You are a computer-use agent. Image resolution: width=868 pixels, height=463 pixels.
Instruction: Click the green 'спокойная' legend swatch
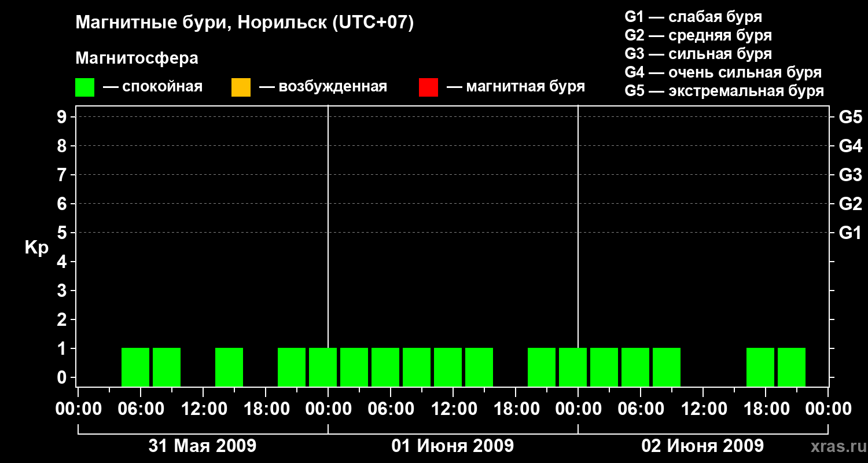tap(85, 87)
